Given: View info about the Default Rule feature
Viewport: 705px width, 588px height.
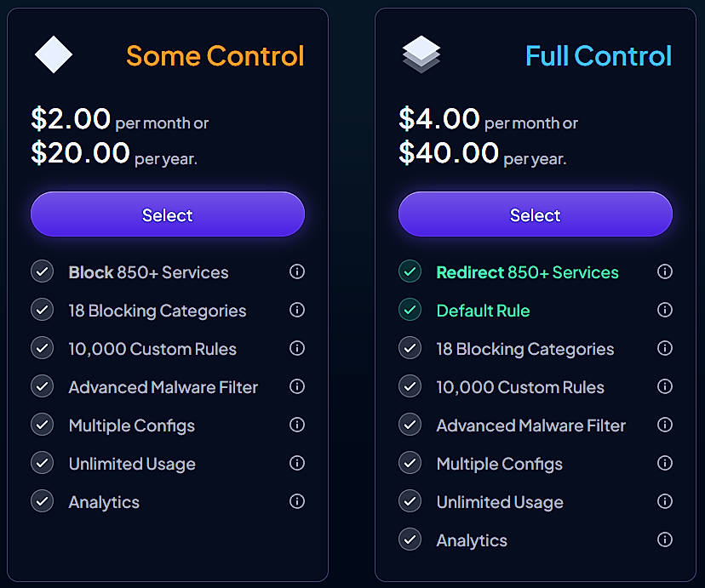Looking at the screenshot, I should pyautogui.click(x=665, y=310).
